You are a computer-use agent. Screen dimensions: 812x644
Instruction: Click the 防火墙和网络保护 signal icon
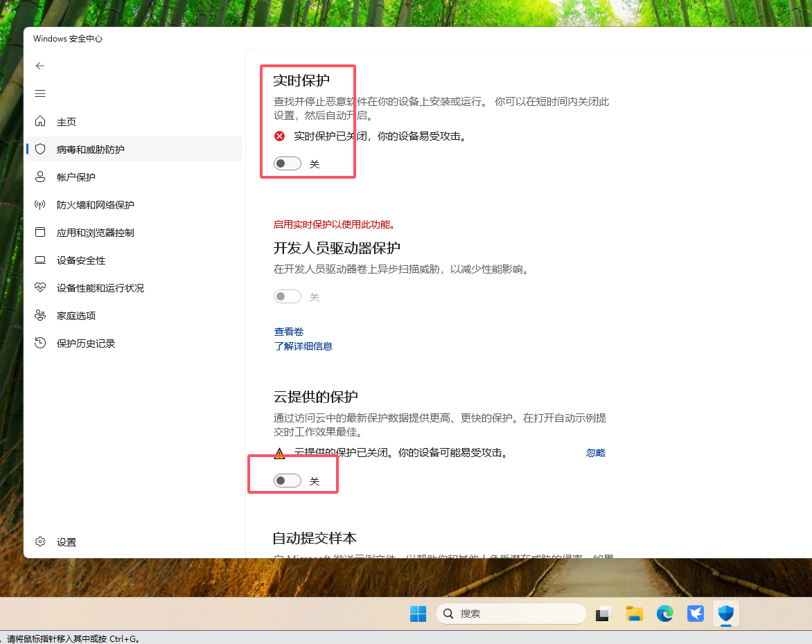[40, 205]
